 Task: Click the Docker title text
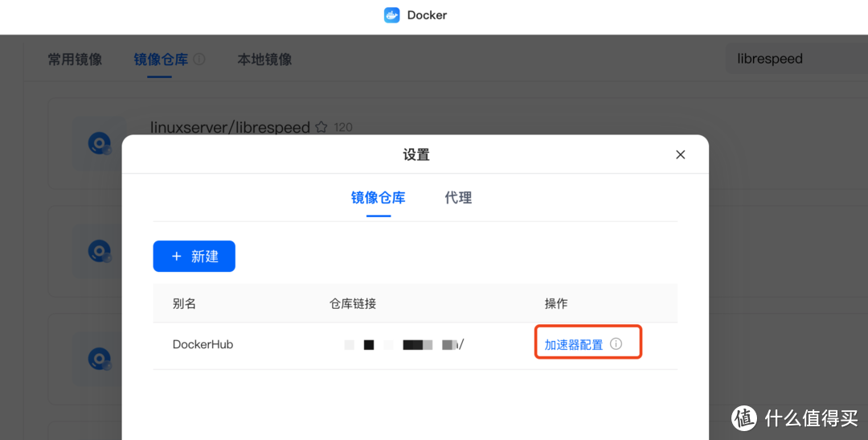pyautogui.click(x=427, y=15)
